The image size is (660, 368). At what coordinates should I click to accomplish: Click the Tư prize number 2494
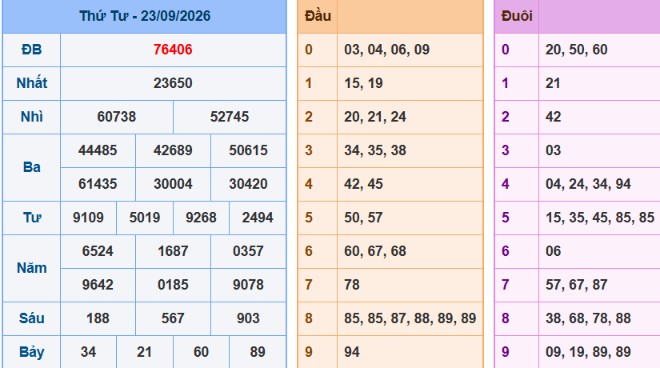coord(257,218)
